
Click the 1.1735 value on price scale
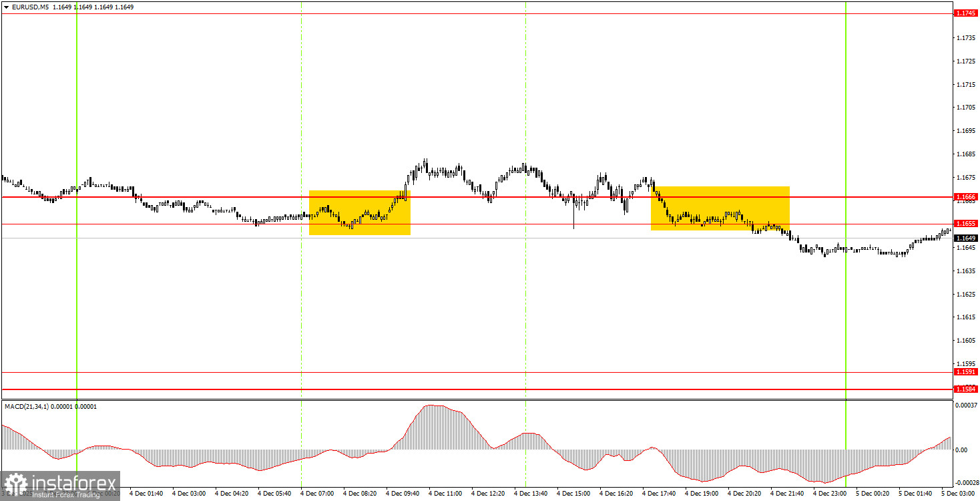pos(967,38)
